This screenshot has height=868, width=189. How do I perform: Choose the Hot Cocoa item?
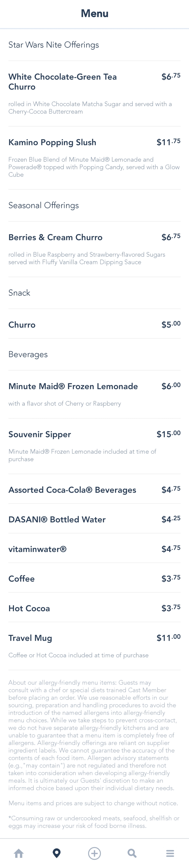coord(29,608)
